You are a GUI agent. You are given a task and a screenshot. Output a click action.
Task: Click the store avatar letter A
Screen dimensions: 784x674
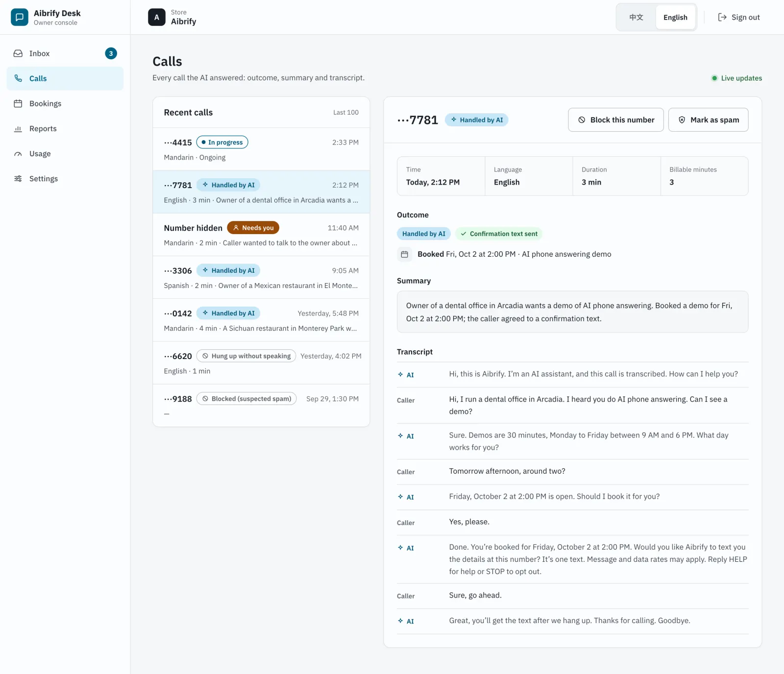(x=157, y=17)
